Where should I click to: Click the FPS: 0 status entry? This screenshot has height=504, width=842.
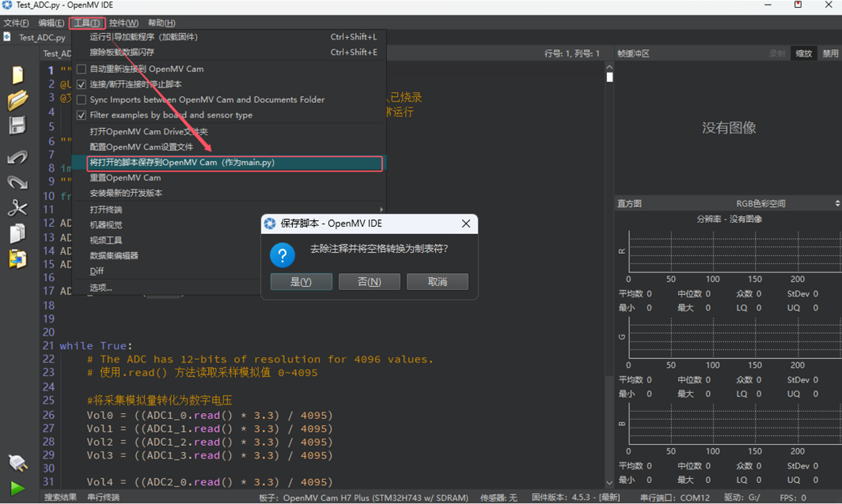tap(793, 498)
